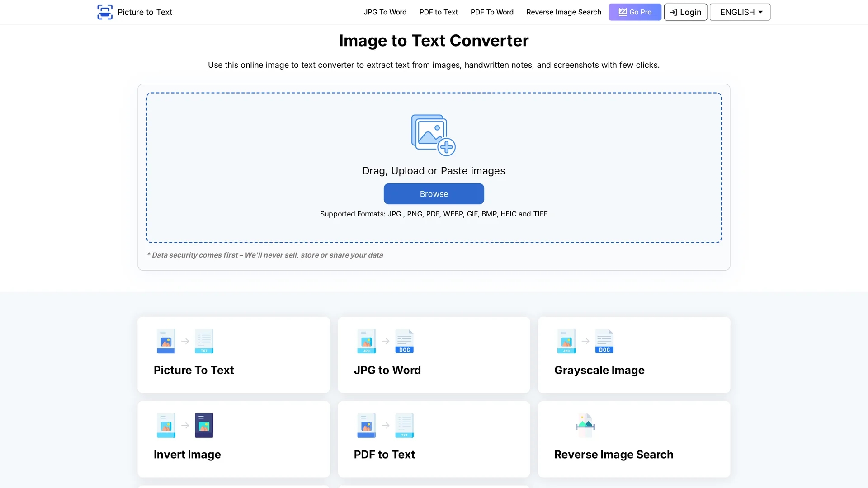Click the image upload icon with plus sign

pyautogui.click(x=433, y=135)
